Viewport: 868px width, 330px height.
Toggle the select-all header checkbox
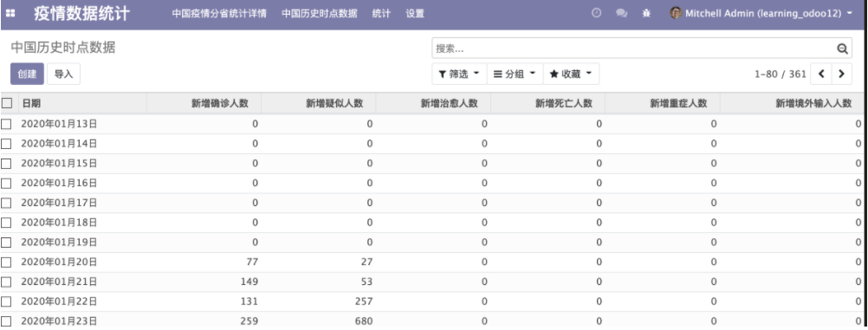tap(7, 103)
